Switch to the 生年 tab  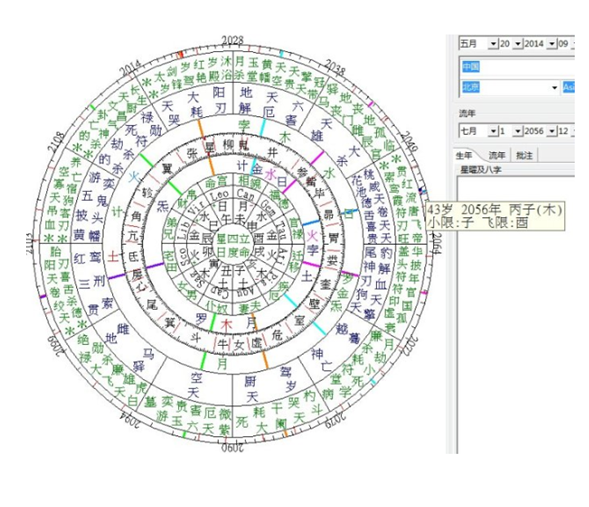click(464, 155)
